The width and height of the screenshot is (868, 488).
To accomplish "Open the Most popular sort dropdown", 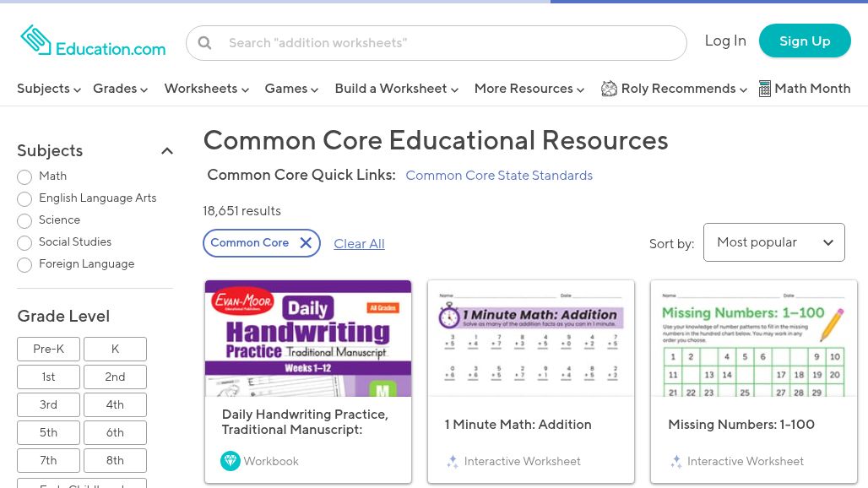I will point(773,241).
